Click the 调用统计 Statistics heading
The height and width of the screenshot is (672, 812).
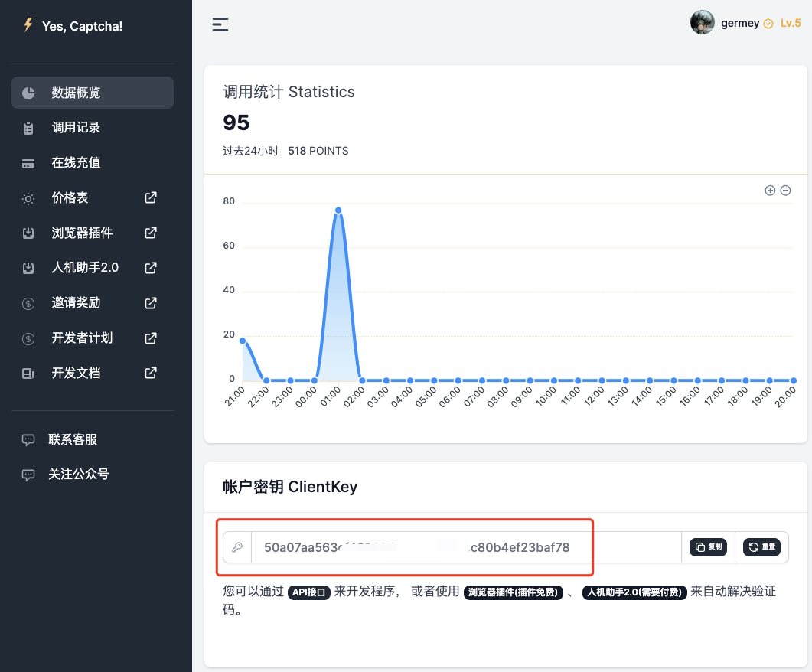[x=289, y=92]
